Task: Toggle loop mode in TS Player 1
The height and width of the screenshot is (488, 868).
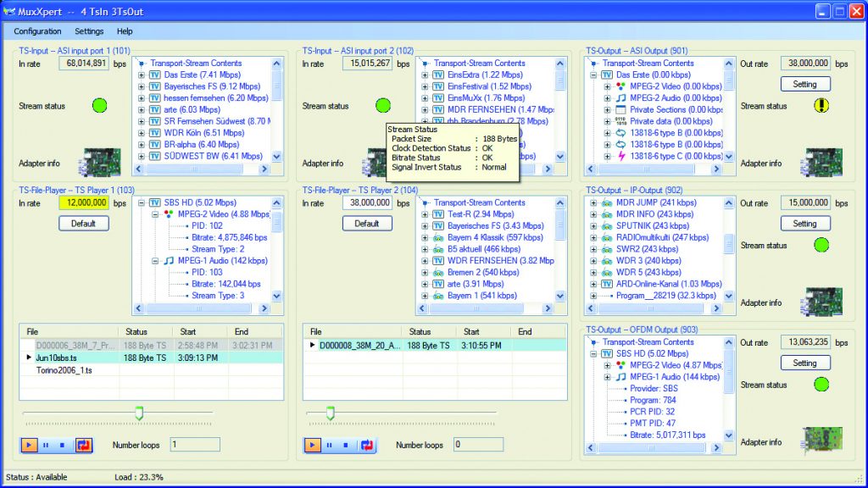Action: (84, 445)
